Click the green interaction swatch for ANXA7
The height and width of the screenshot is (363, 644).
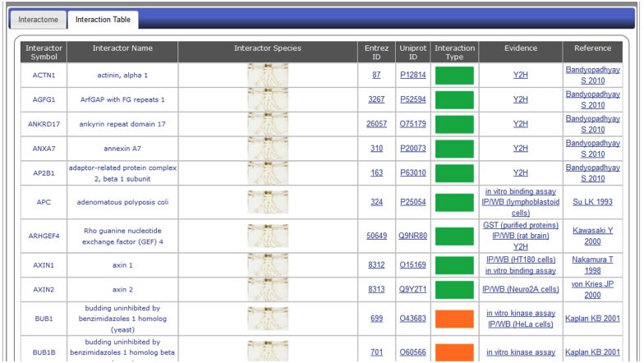(454, 148)
